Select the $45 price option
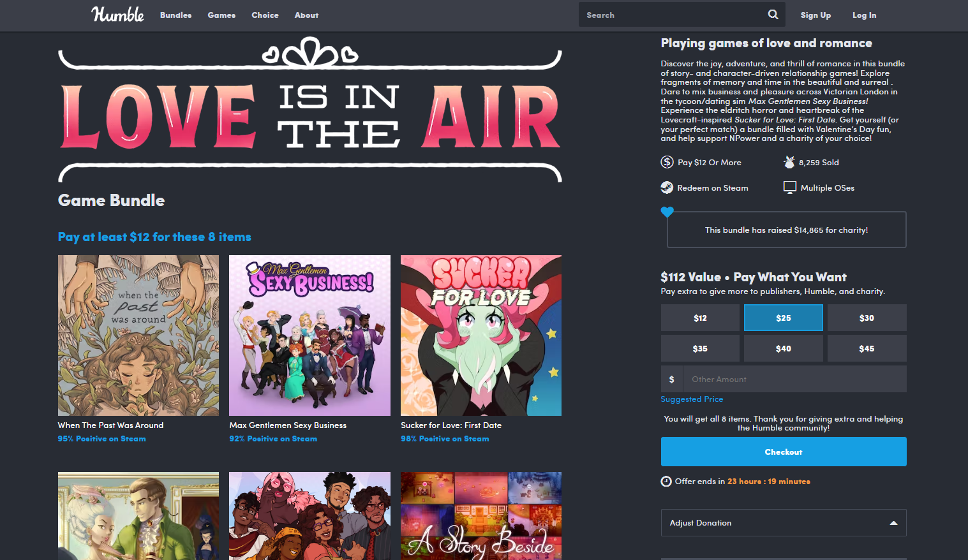 867,348
